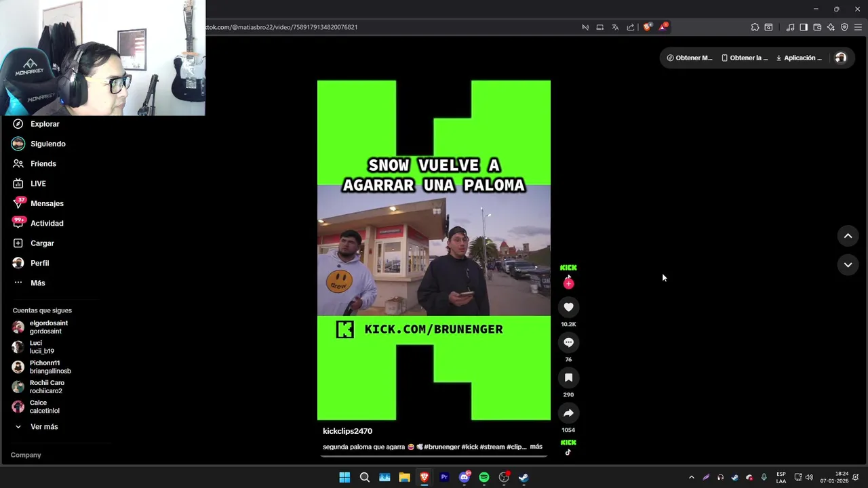Screen dimensions: 868x488
Task: Seek using the video progress bar
Action: point(434,456)
